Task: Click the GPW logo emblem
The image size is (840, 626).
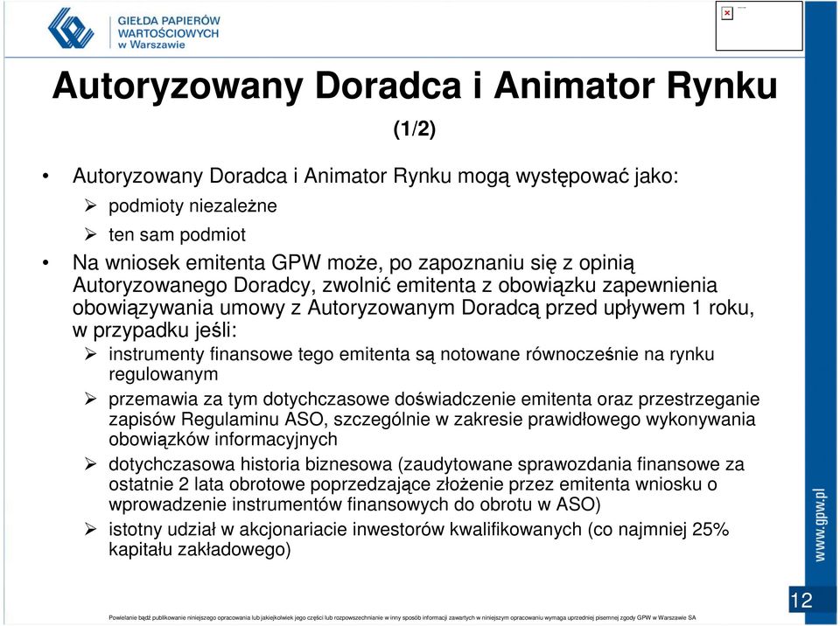Action: 71,28
